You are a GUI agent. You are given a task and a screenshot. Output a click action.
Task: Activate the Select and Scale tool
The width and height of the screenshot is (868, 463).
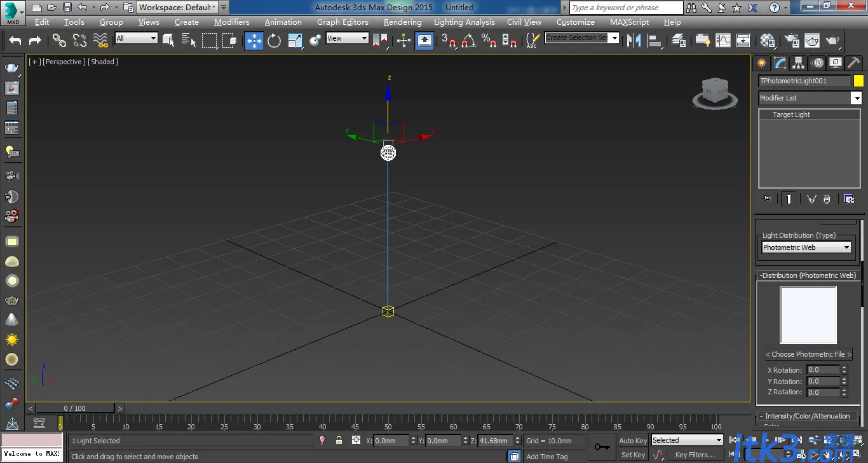click(295, 41)
